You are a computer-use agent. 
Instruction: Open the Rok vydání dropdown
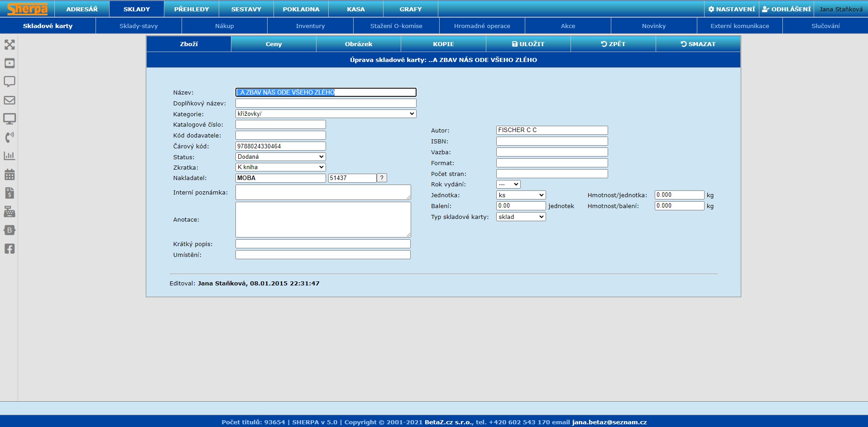(508, 184)
